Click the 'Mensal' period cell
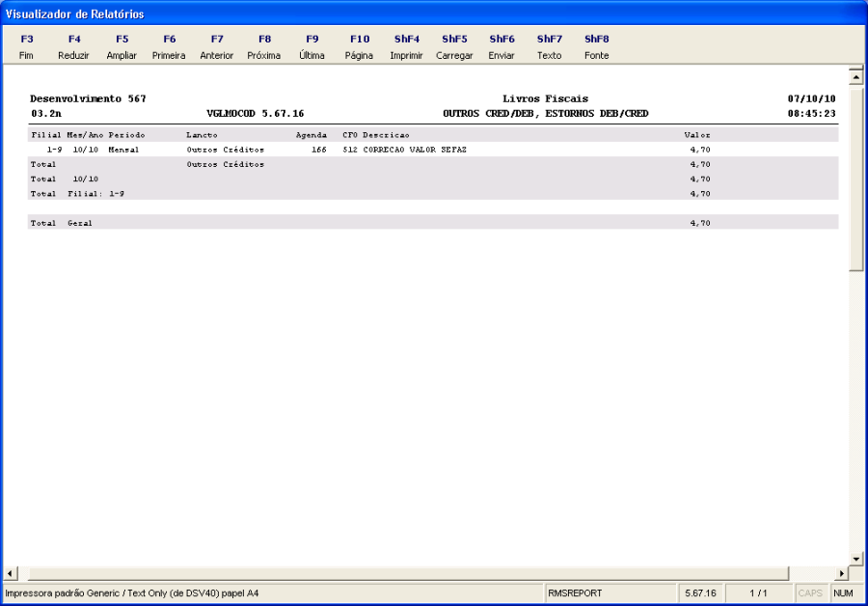Viewport: 868px width, 606px height. tap(123, 150)
